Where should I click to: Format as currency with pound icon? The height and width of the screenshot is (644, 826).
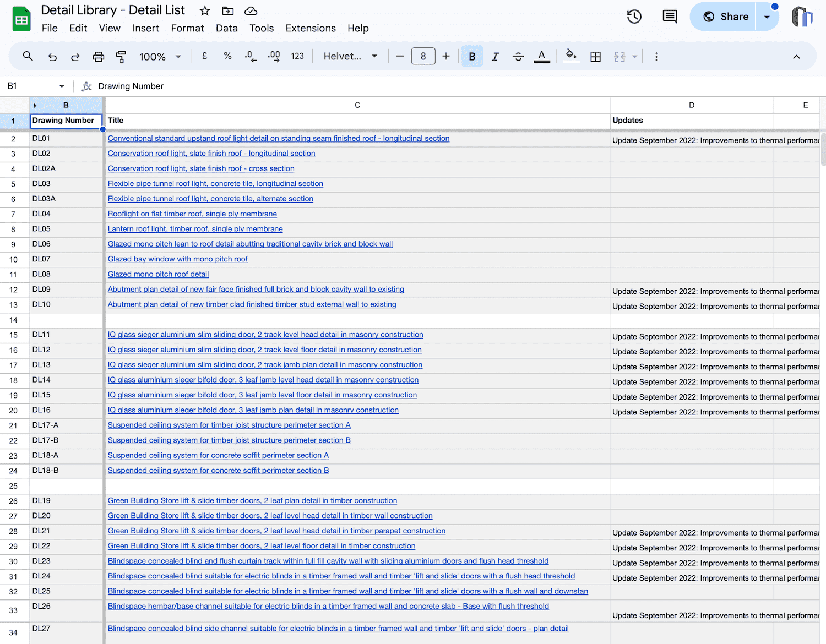205,56
